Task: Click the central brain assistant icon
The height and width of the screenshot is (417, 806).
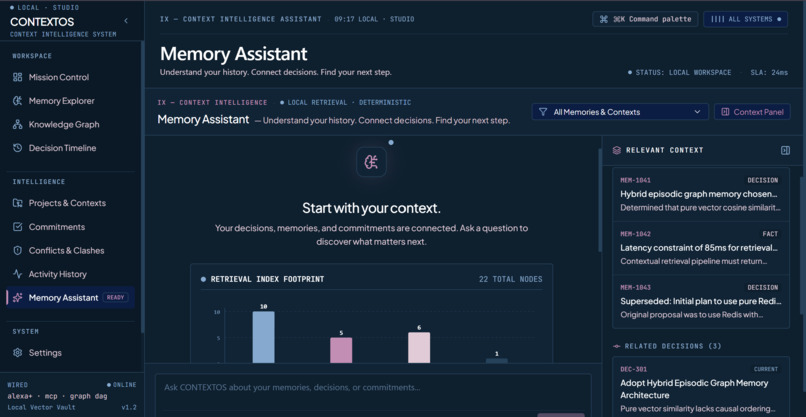Action: (372, 162)
